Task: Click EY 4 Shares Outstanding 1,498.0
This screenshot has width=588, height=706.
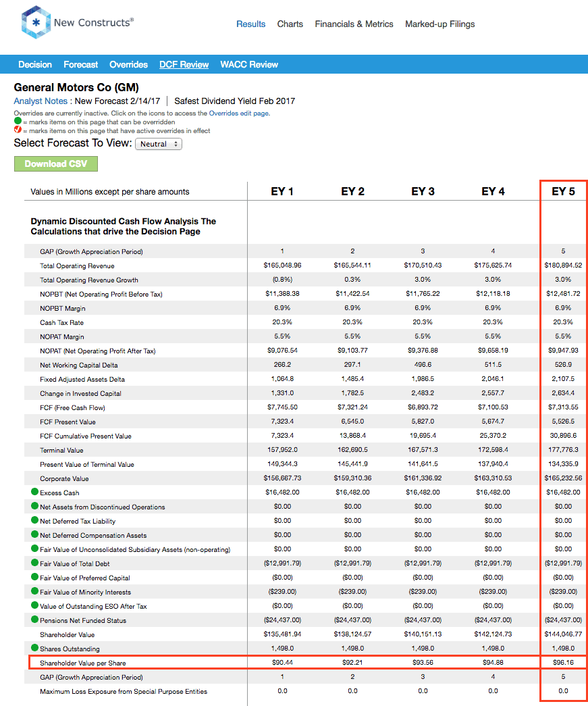Action: pyautogui.click(x=493, y=648)
